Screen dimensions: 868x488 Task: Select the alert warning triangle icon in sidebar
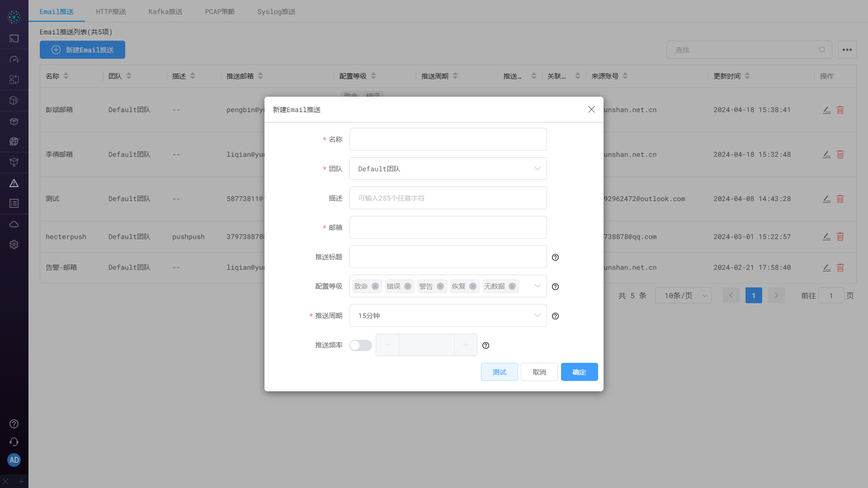click(14, 183)
